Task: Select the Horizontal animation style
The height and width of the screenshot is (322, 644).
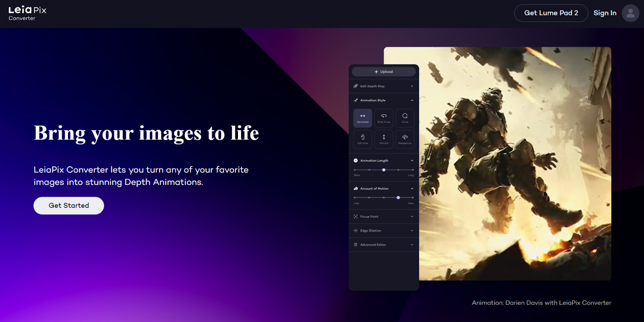Action: click(x=363, y=118)
